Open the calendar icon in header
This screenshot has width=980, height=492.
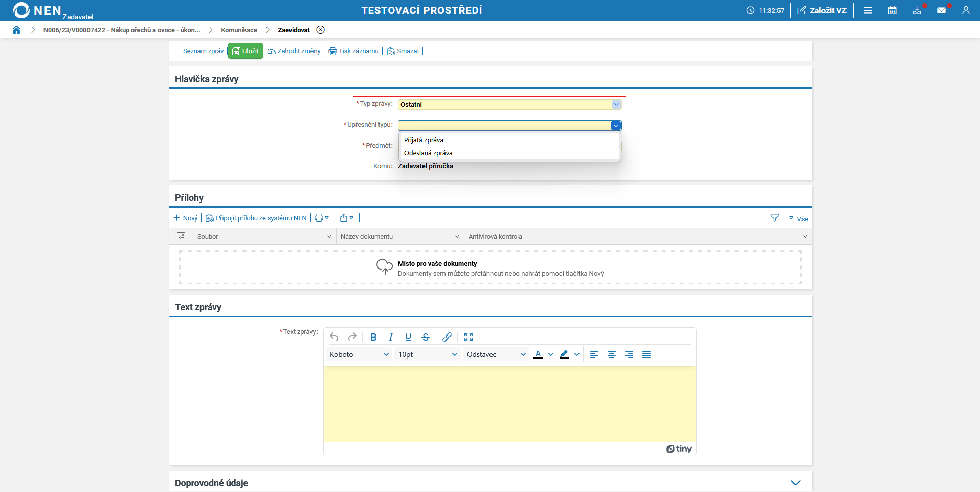pos(892,10)
